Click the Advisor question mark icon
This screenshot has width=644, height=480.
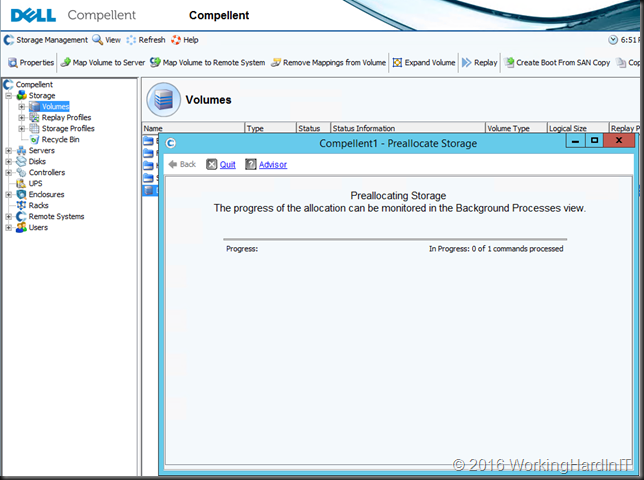point(251,165)
